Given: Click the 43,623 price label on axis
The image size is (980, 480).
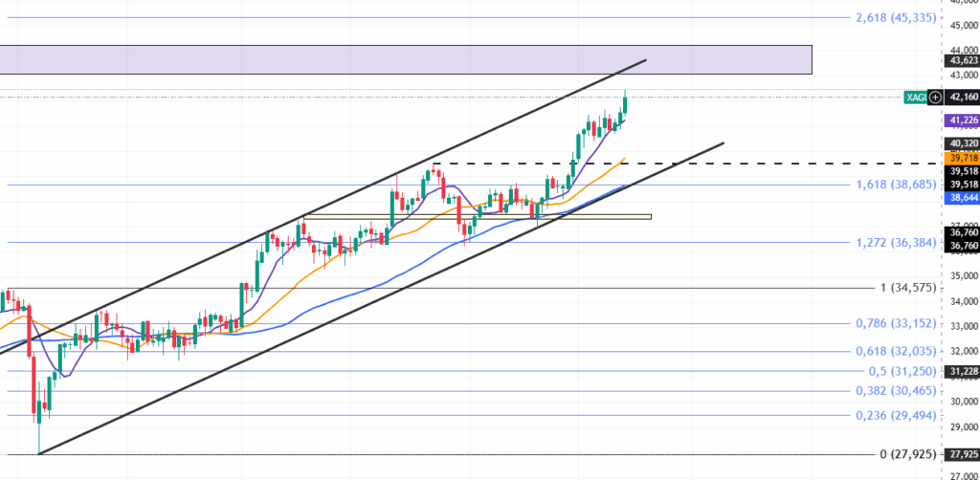Looking at the screenshot, I should (x=962, y=60).
